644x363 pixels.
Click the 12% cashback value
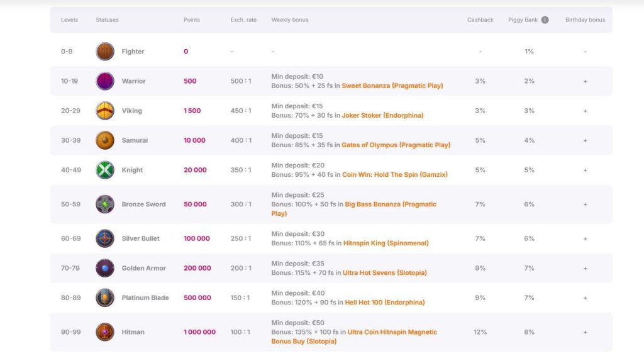point(480,332)
